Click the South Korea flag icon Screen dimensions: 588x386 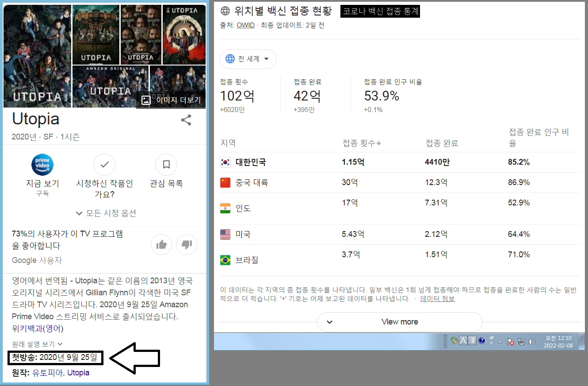click(225, 162)
